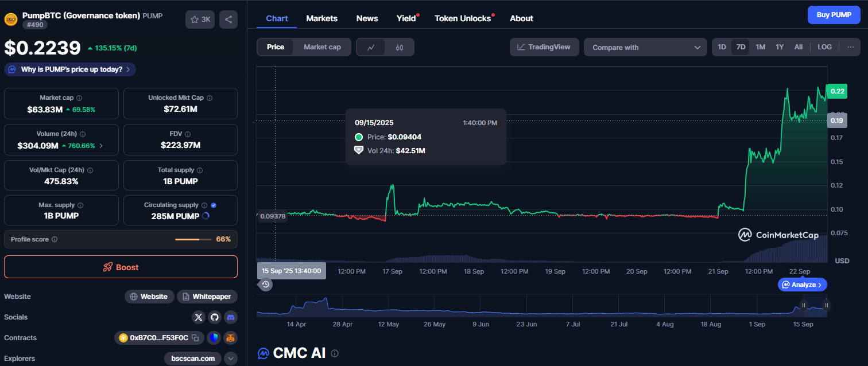The height and width of the screenshot is (366, 868).
Task: Open the About tab
Action: (x=521, y=18)
